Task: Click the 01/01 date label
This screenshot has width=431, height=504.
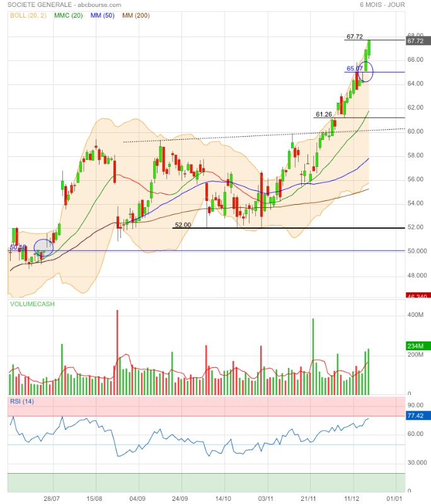Action: pyautogui.click(x=394, y=498)
